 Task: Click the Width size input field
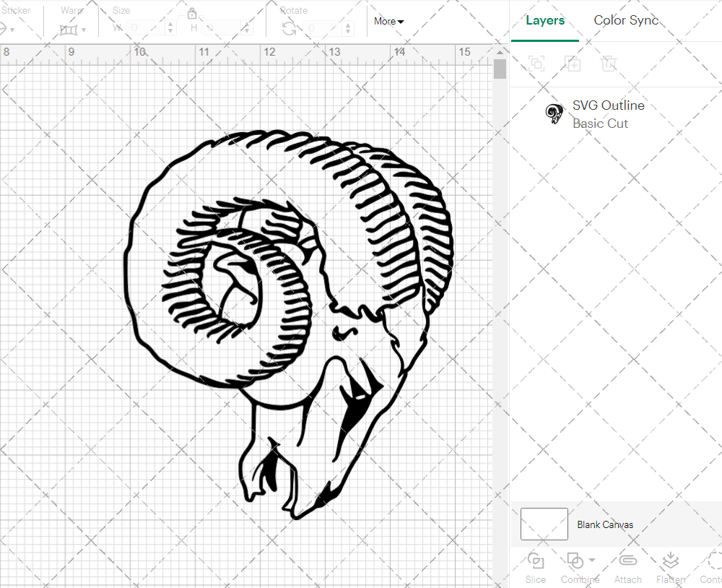tap(146, 28)
